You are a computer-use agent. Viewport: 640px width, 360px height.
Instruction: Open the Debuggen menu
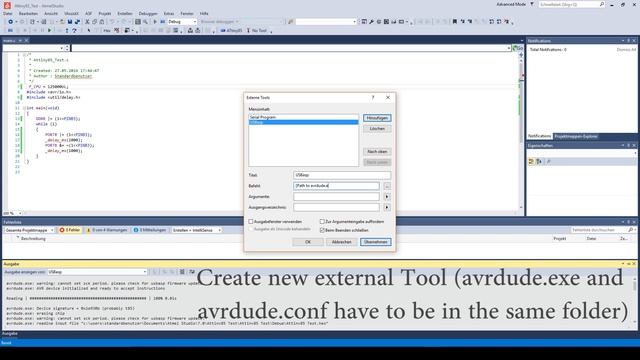coord(148,13)
